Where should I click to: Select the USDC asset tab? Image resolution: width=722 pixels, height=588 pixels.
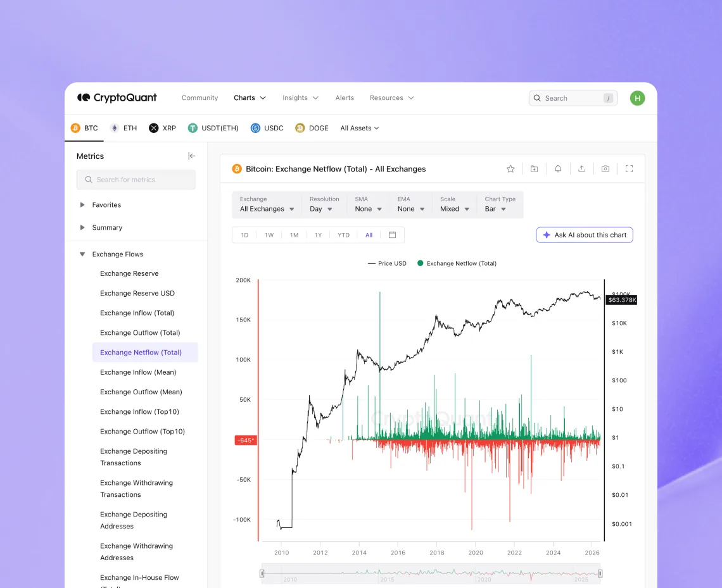[x=267, y=128]
